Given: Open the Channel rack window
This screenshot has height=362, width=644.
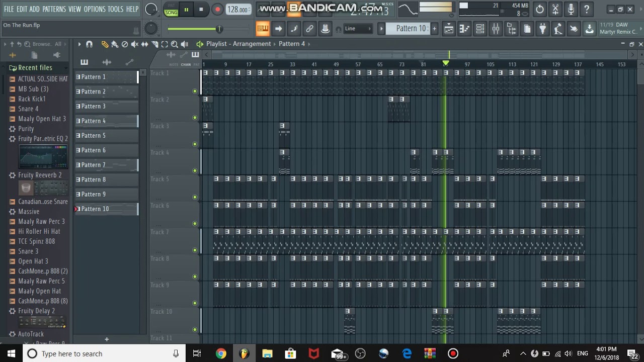Looking at the screenshot, I should pos(480,29).
